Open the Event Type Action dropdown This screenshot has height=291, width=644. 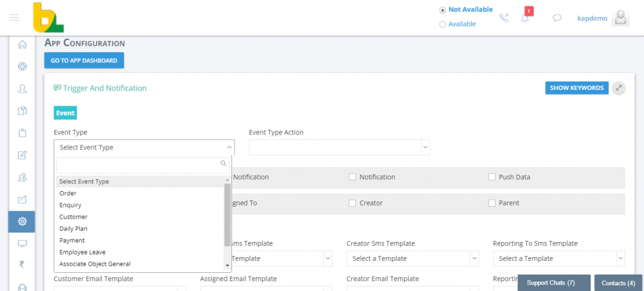pos(339,147)
